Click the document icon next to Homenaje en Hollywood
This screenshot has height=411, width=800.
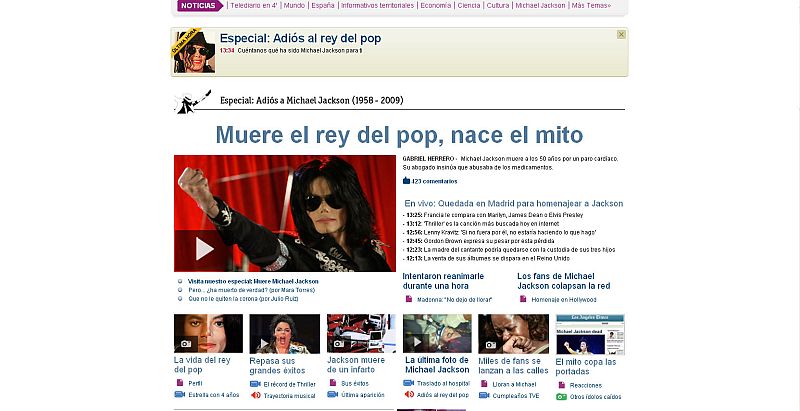[x=523, y=299]
